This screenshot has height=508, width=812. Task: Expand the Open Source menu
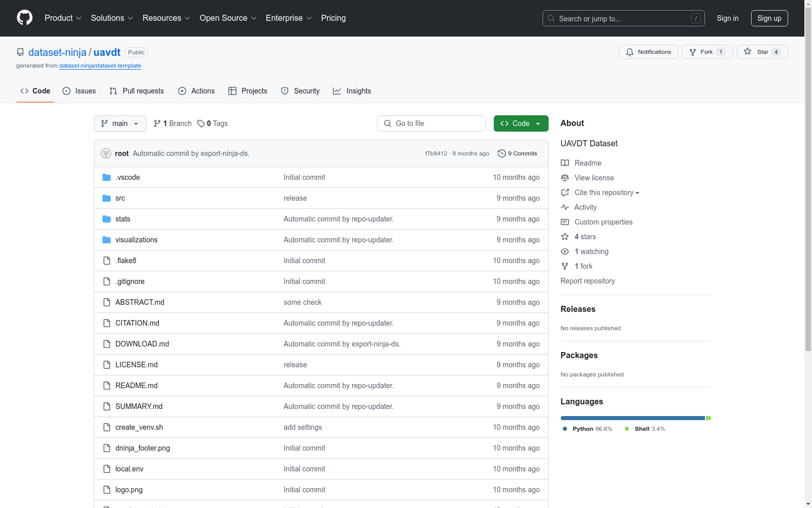coord(228,18)
